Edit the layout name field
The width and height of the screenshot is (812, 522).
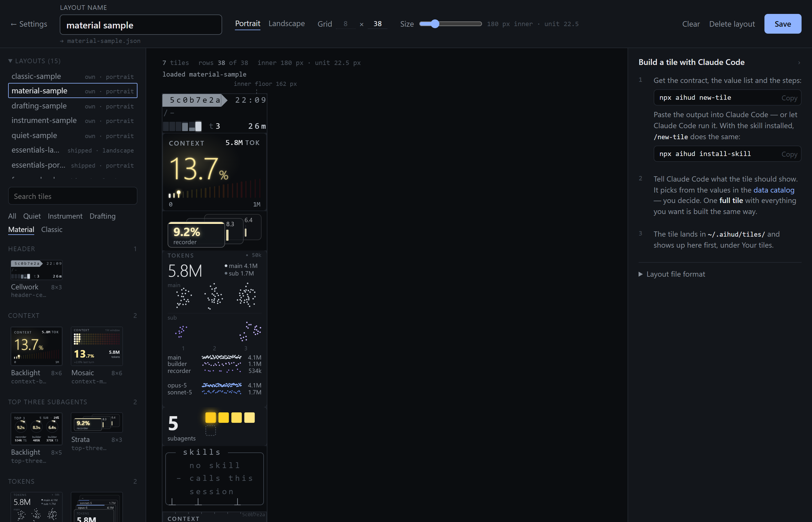click(141, 25)
